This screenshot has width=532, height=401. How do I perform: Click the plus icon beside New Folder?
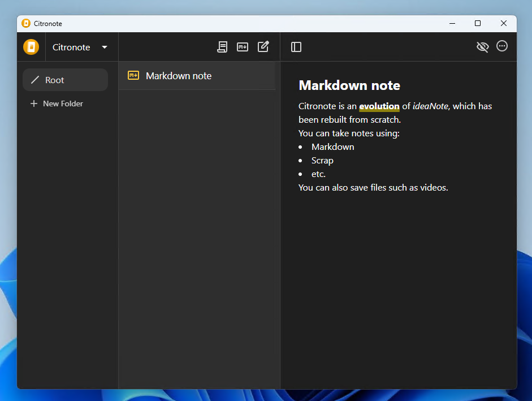(34, 104)
